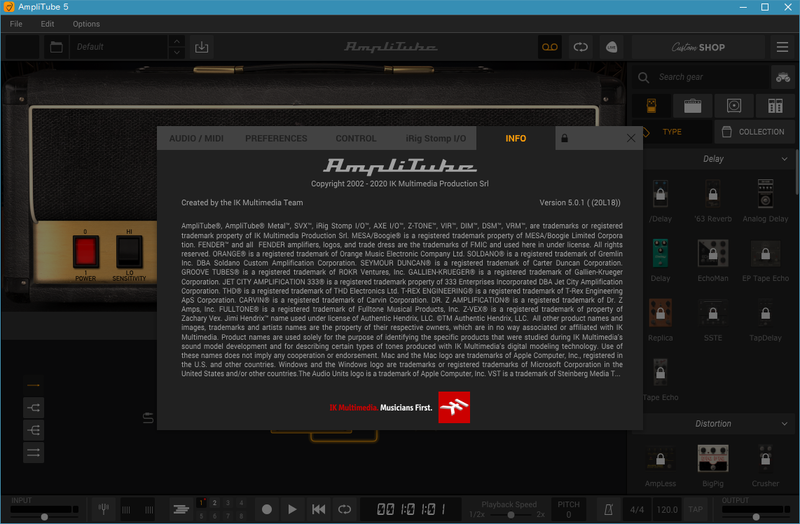Select the amplifier gear category
Screen dimensions: 800x524
(x=692, y=106)
